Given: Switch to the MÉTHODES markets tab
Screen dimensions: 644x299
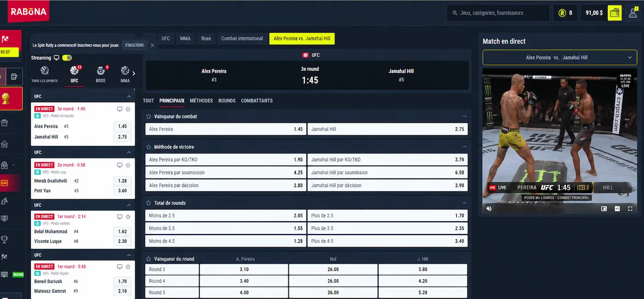Looking at the screenshot, I should click(x=201, y=101).
